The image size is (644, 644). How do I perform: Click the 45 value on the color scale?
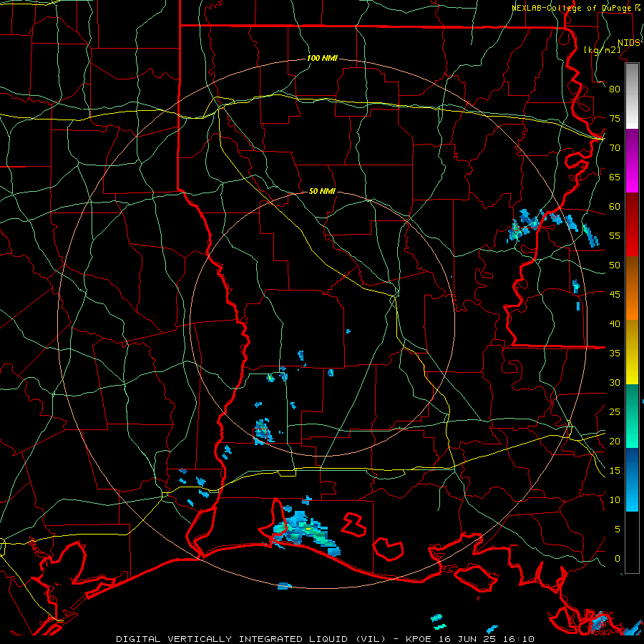(615, 295)
